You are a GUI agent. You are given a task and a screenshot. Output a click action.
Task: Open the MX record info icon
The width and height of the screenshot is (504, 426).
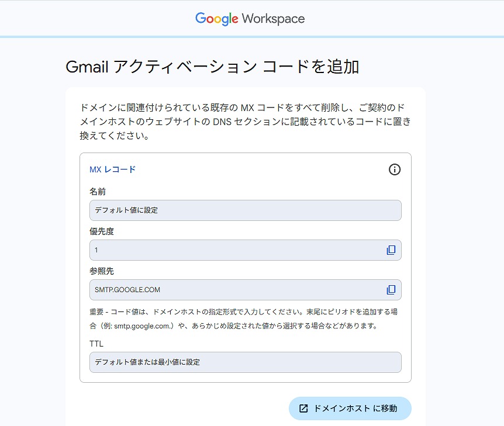pyautogui.click(x=395, y=169)
